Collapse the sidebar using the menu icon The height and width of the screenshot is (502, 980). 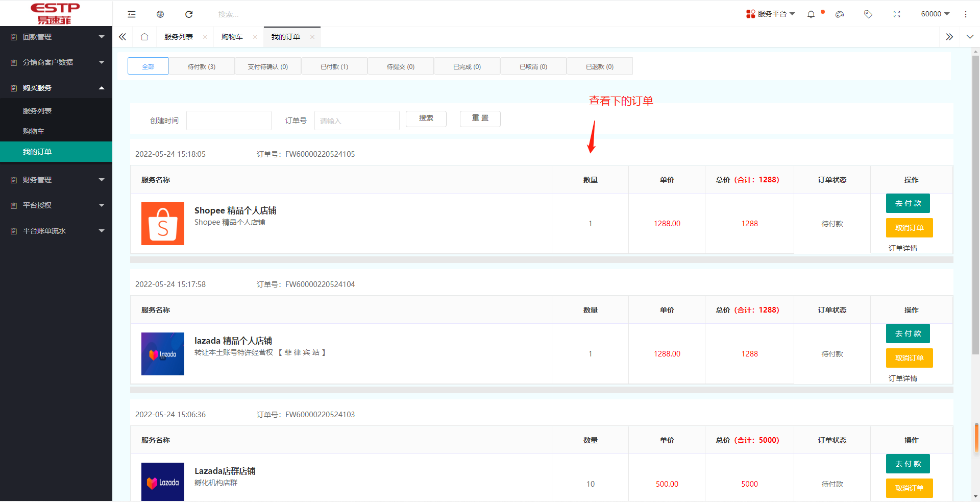tap(132, 14)
